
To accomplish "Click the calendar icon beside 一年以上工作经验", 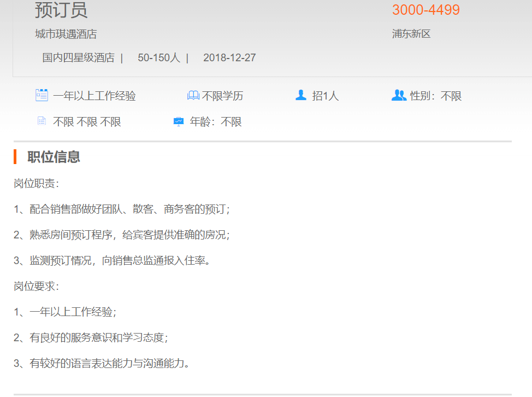I will [42, 95].
